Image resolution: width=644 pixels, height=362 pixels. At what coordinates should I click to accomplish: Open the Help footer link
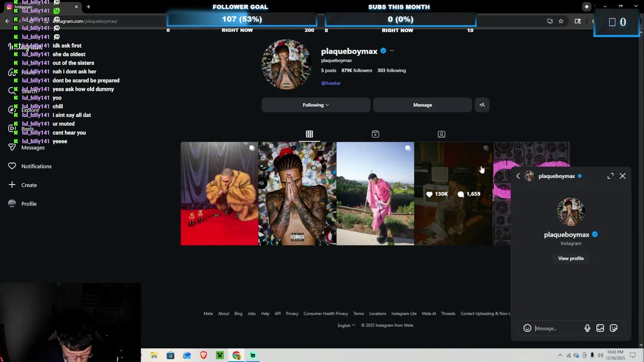(x=265, y=314)
